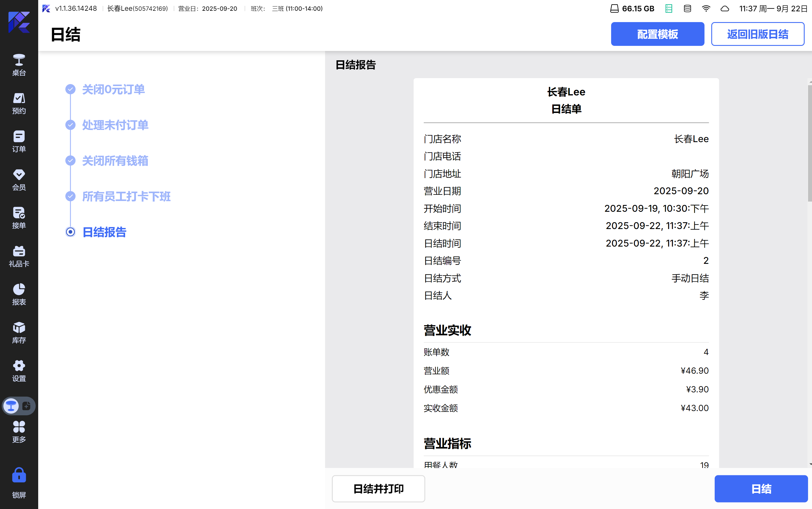This screenshot has width=812, height=509.
Task: Open the 礼品卡 gift card icon
Action: 19,256
